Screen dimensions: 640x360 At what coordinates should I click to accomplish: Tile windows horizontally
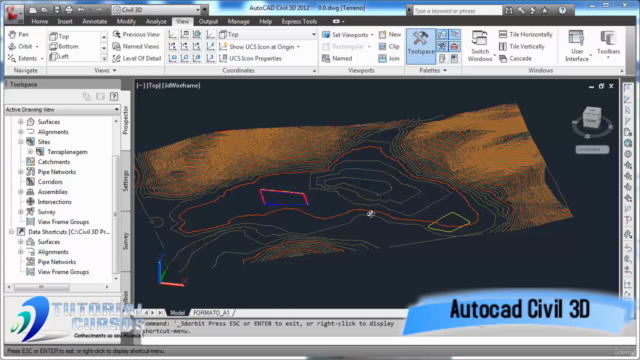[x=526, y=35]
